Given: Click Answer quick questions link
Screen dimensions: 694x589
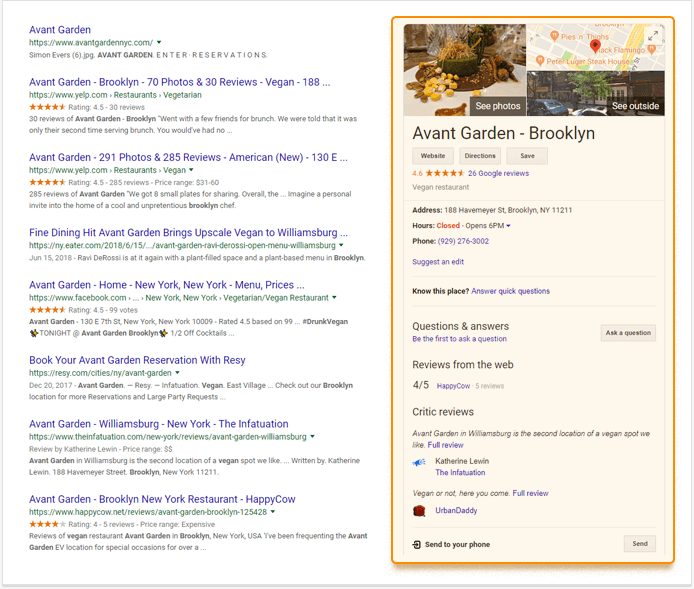Looking at the screenshot, I should coord(510,291).
